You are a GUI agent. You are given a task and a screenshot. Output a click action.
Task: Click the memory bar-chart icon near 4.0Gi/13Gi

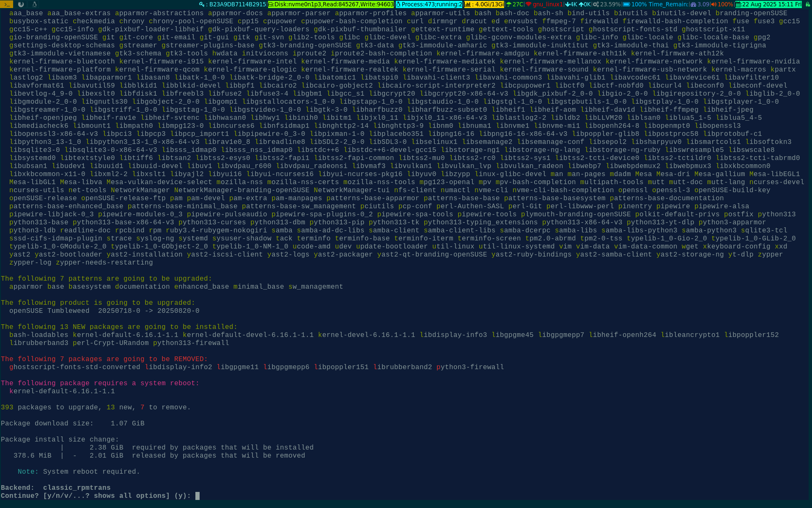tap(468, 4)
